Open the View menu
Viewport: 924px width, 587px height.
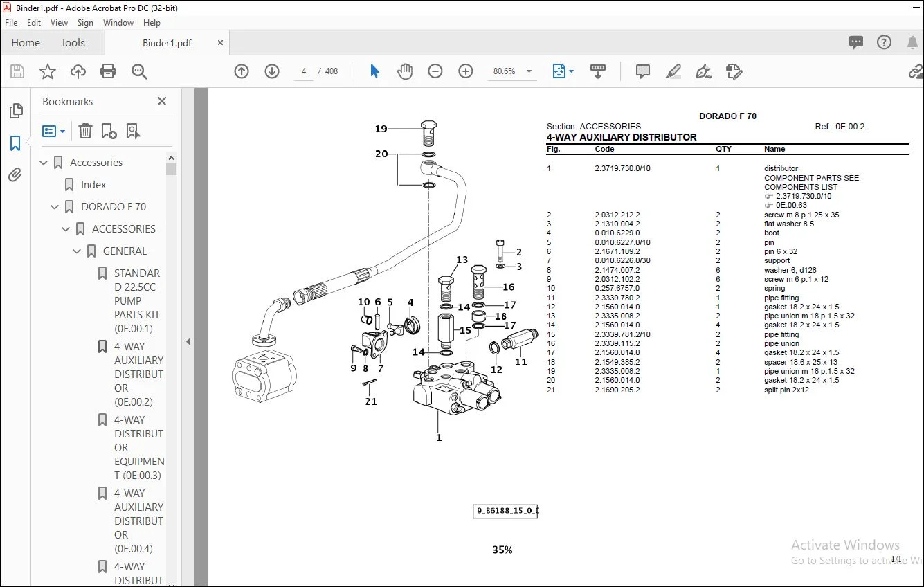60,23
